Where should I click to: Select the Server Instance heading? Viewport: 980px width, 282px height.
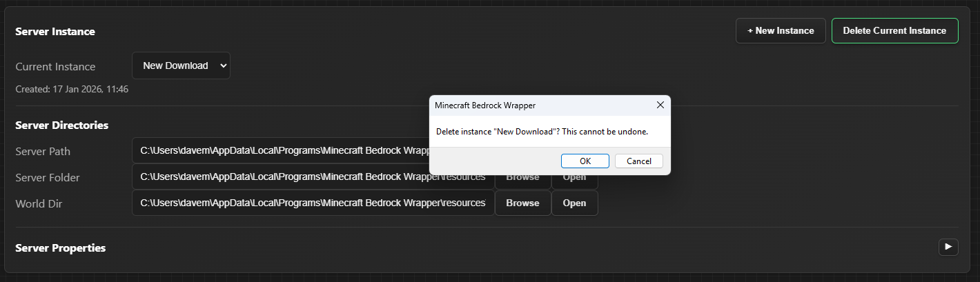click(55, 31)
